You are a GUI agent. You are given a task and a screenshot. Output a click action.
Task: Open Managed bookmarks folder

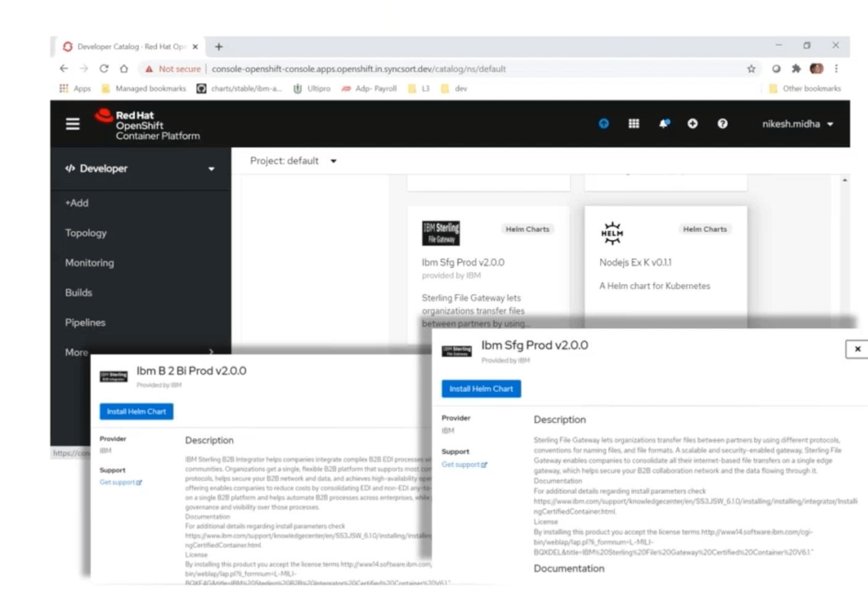click(x=144, y=88)
